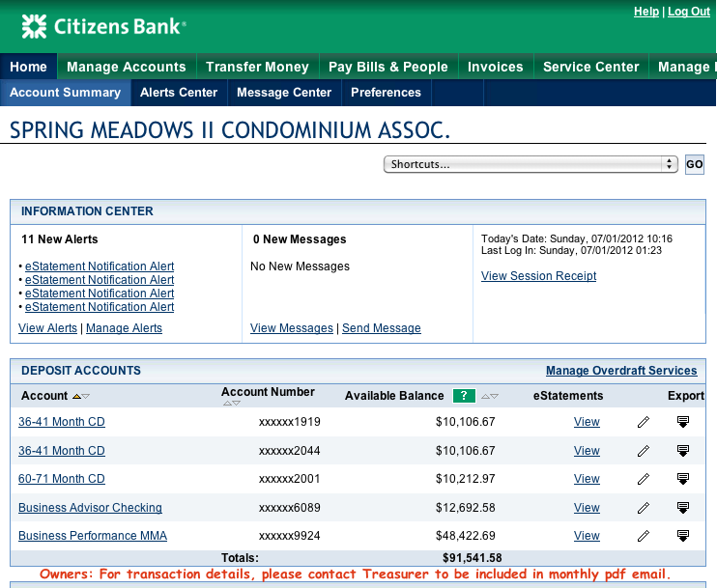Open the Transfer Money tab
The image size is (717, 588).
pos(257,67)
